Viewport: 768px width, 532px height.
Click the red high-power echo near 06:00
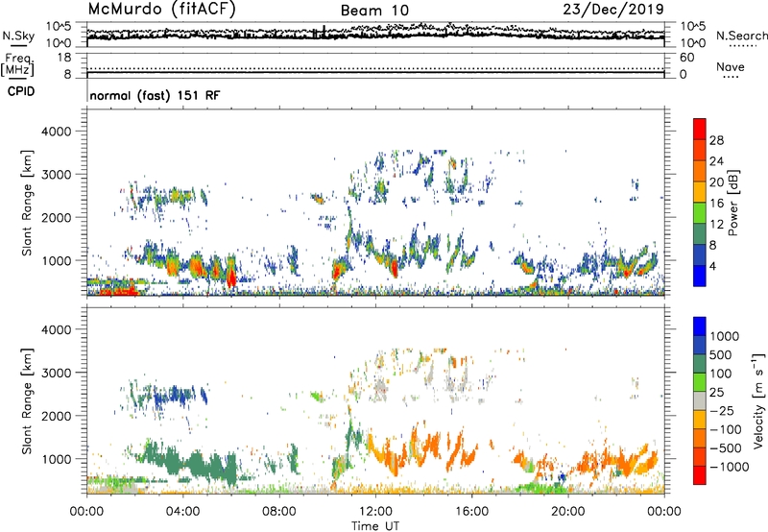(231, 278)
